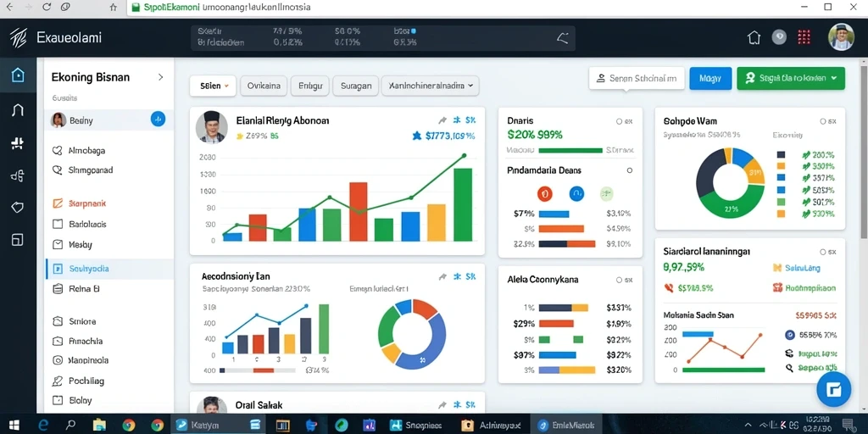Click the green Stigidt button
Screen dimensions: 868x434
tap(791, 79)
